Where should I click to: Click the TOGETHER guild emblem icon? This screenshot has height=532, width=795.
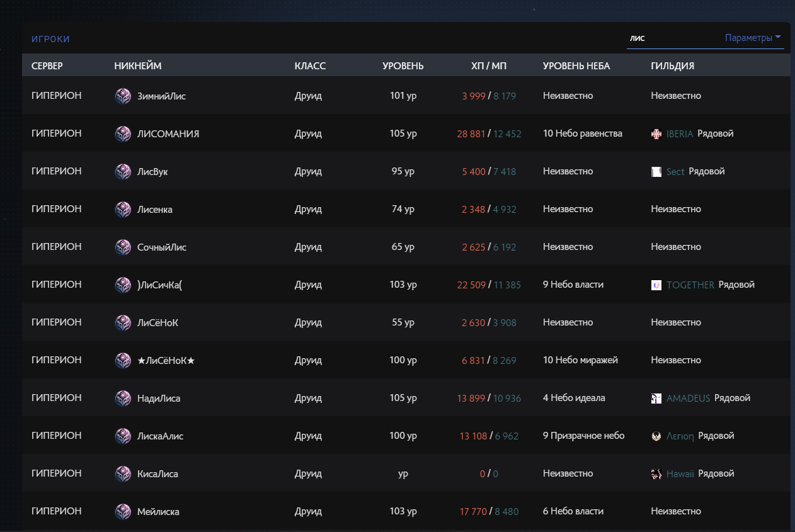pos(656,285)
